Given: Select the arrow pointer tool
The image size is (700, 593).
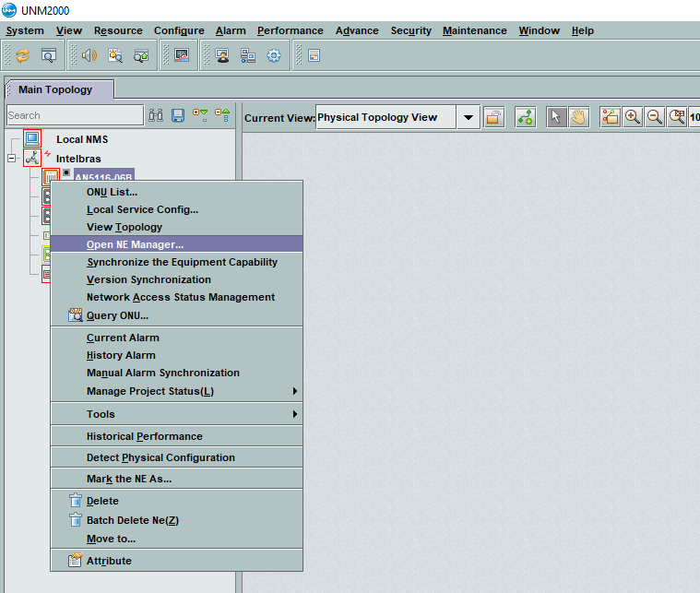Looking at the screenshot, I should click(x=556, y=117).
